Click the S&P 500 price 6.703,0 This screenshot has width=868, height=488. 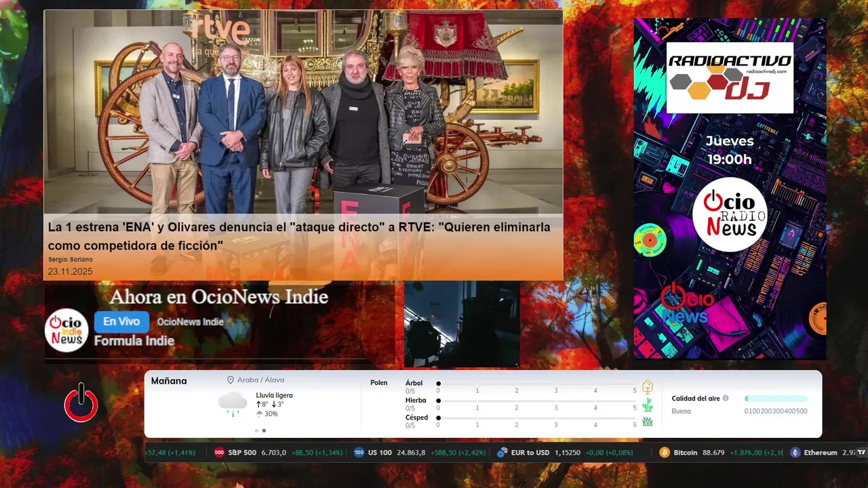(x=273, y=453)
